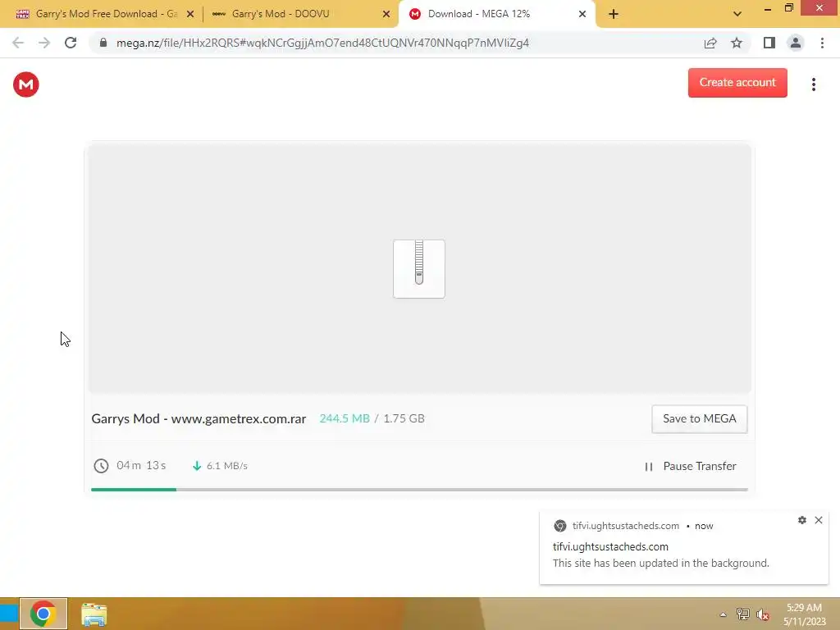The image size is (840, 630).
Task: Click the Chrome taskbar icon
Action: (43, 614)
